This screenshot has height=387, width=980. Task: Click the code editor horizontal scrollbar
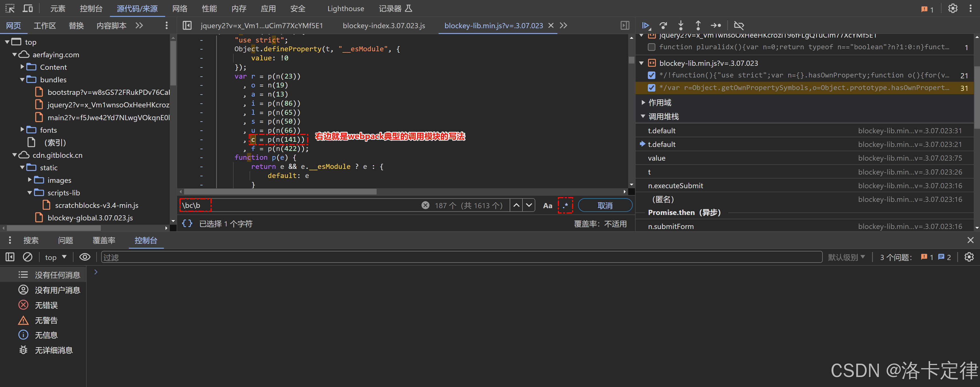coord(280,192)
